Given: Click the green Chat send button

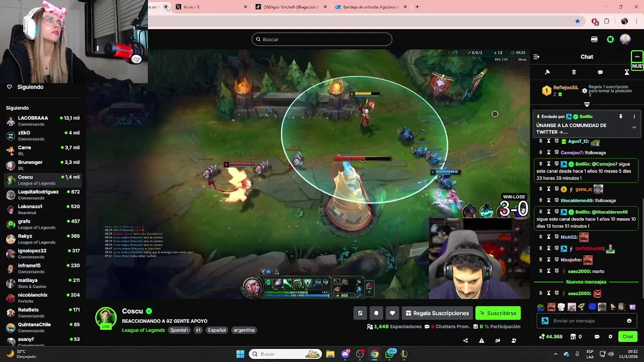Looking at the screenshot, I should tap(628, 337).
